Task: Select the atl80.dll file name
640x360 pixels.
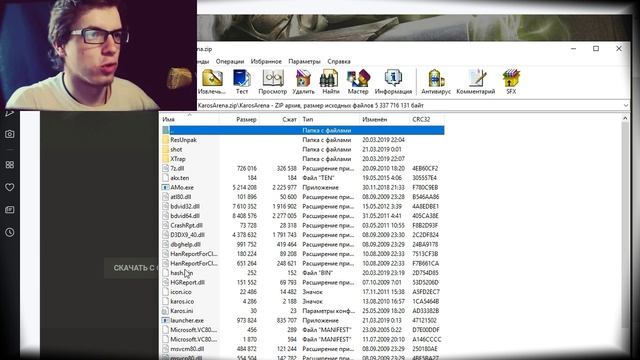Action: point(181,197)
